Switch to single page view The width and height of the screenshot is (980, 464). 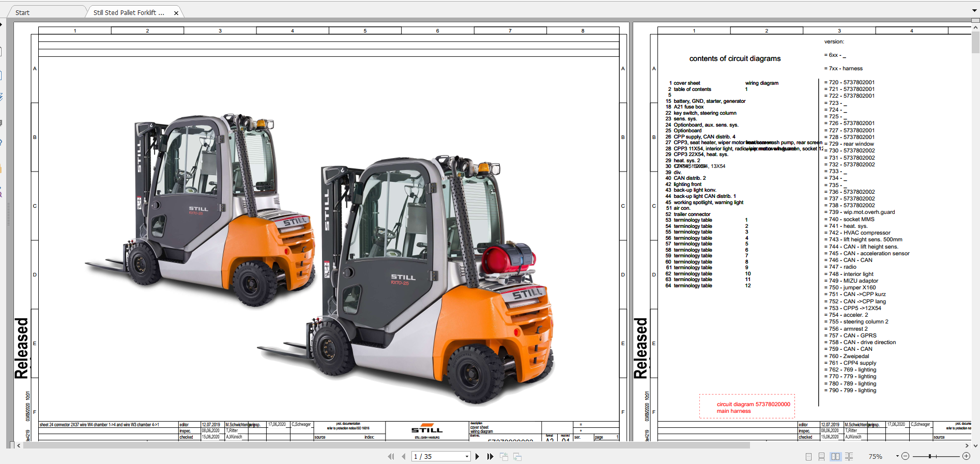coord(808,456)
